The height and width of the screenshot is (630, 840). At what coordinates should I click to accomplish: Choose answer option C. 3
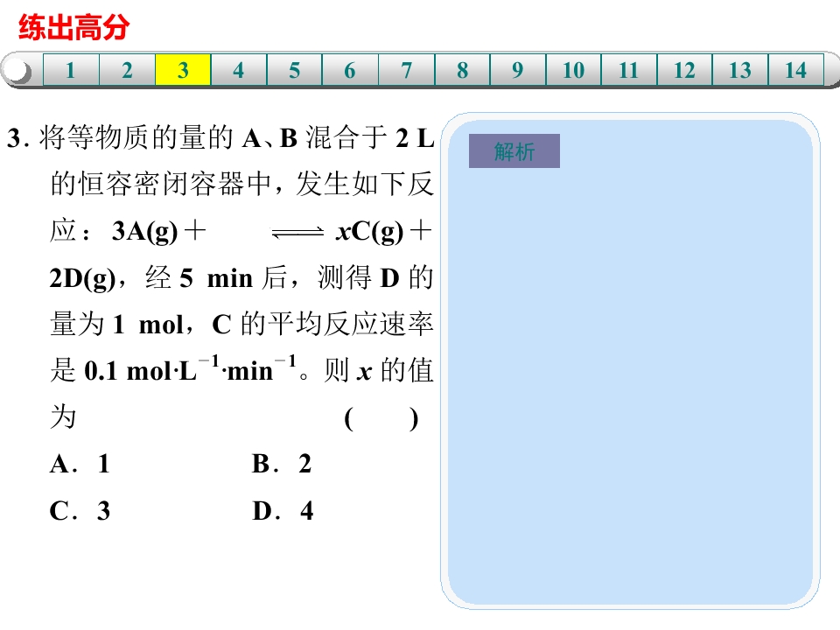[80, 510]
